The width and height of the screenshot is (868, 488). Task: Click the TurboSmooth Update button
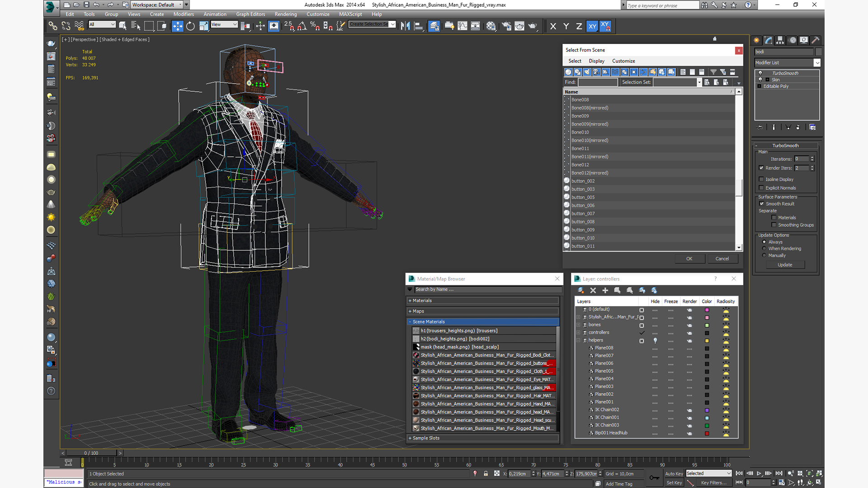(785, 265)
